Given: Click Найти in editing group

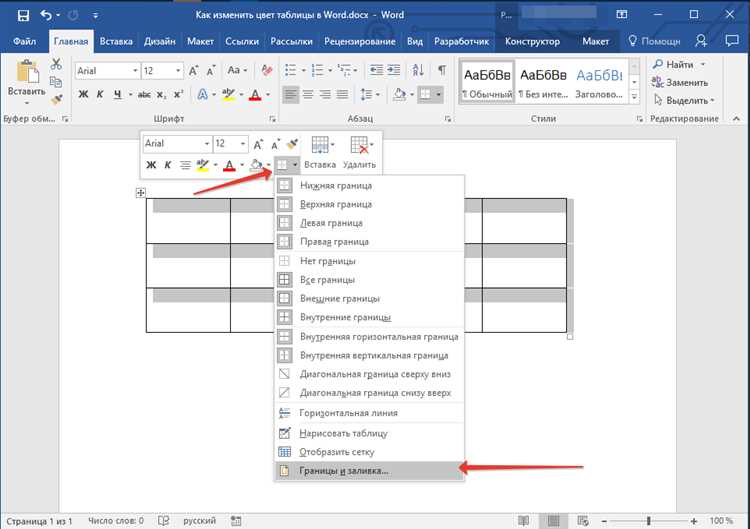Looking at the screenshot, I should tap(679, 64).
